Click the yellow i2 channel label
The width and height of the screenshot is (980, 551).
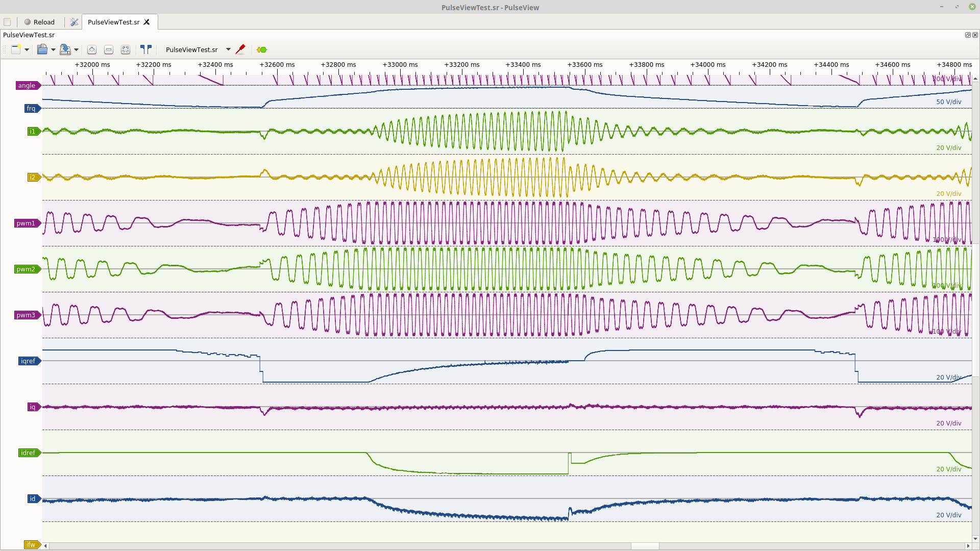33,177
